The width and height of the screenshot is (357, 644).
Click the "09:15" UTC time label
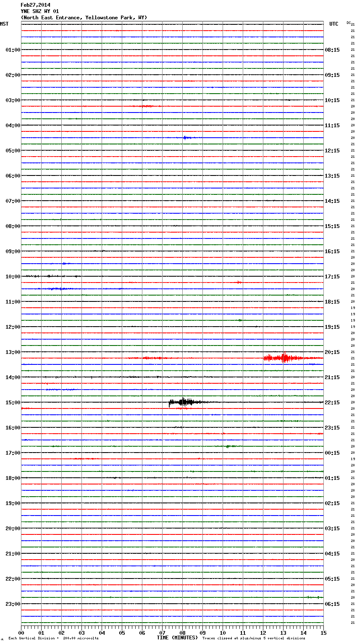click(332, 75)
